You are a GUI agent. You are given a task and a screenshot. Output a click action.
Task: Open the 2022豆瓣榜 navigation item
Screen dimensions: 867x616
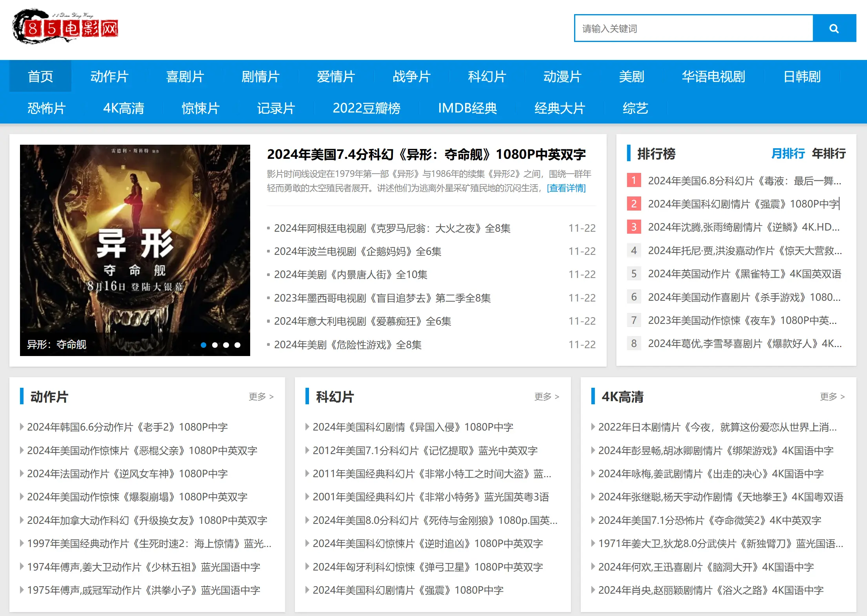point(366,108)
